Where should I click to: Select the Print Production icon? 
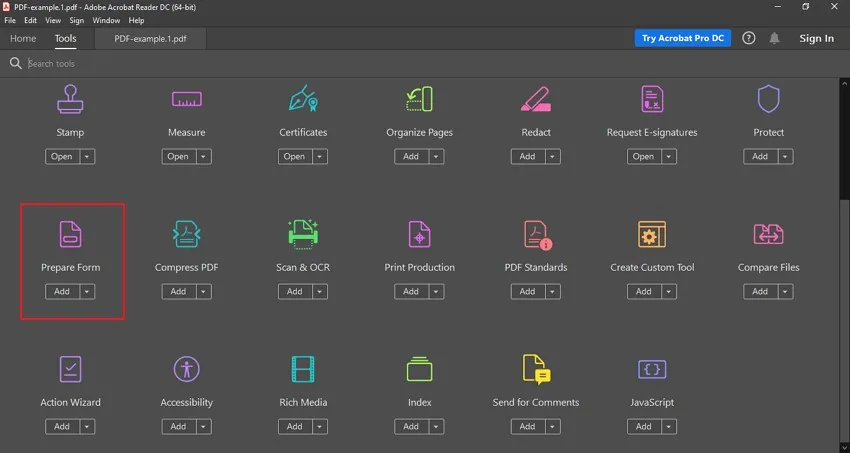click(419, 234)
